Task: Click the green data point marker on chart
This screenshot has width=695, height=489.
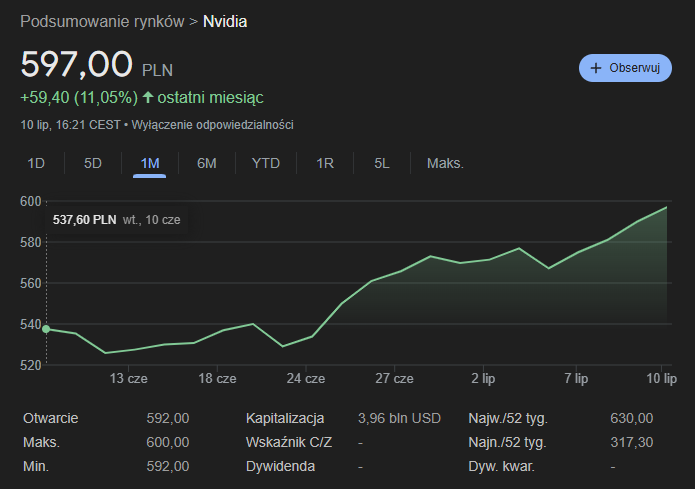Action: coord(46,328)
